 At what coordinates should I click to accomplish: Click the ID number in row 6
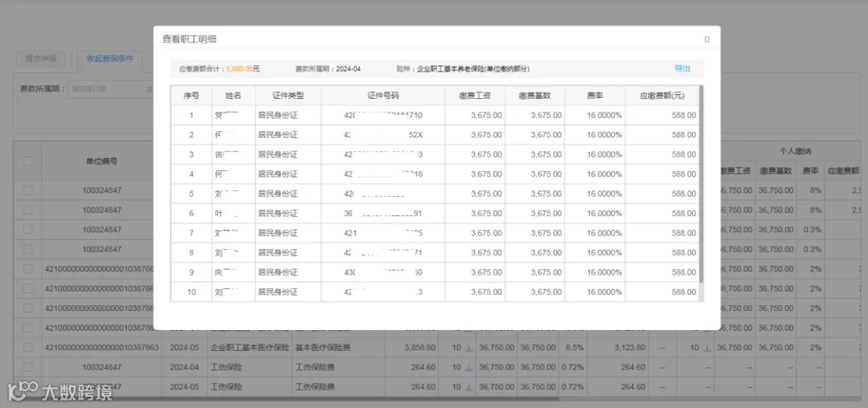[383, 214]
